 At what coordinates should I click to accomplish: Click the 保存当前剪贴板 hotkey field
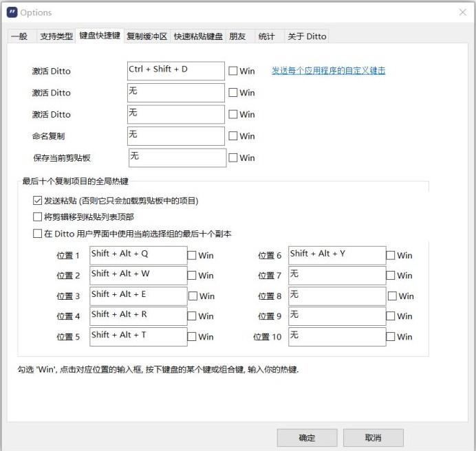[x=177, y=158]
